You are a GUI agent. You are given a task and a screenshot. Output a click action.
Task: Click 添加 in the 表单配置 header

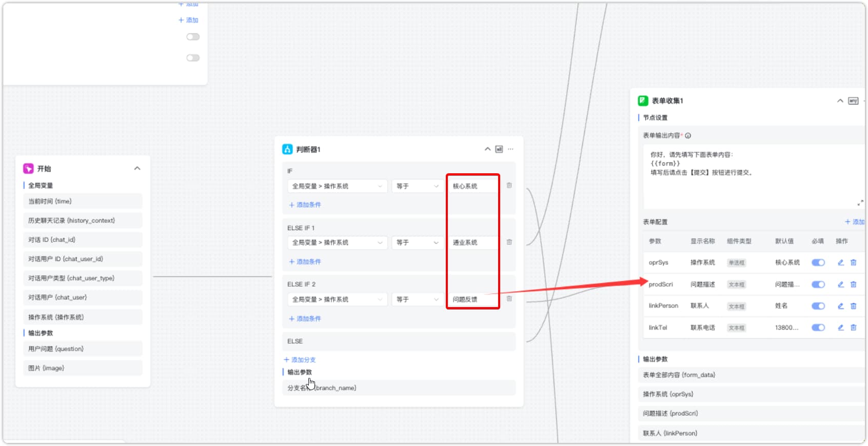[x=854, y=222]
